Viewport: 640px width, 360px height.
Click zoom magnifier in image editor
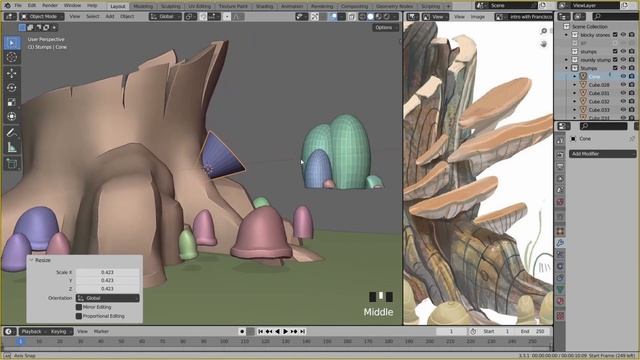543,31
